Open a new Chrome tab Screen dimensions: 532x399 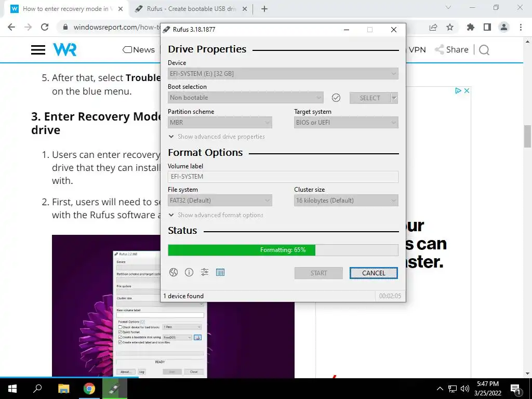point(264,9)
